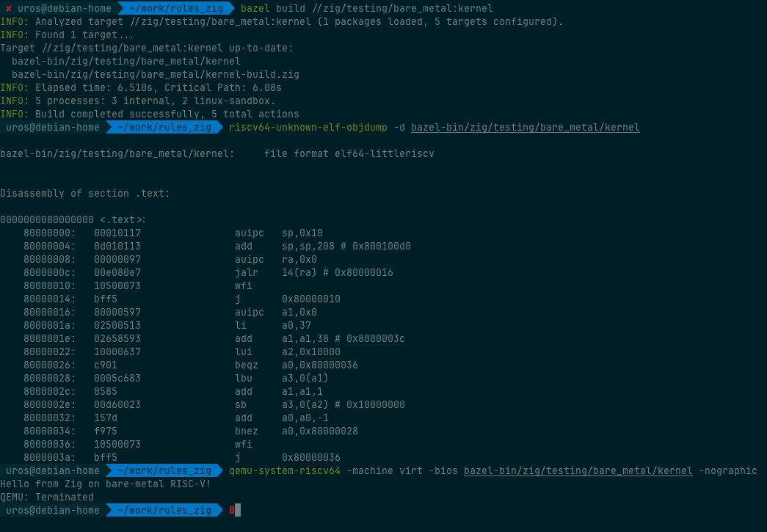Click the '# 0x10000000' address comment
Viewport: 767px width, 532px height.
369,404
